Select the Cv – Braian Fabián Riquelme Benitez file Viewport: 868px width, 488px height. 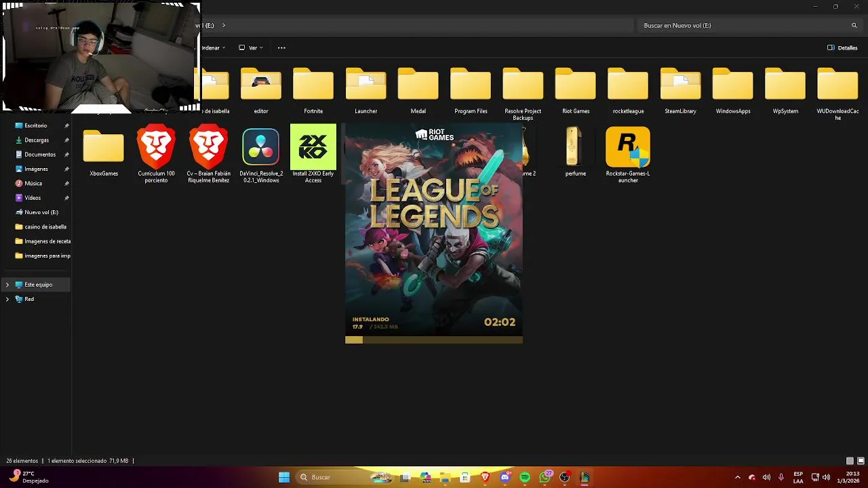(x=208, y=155)
